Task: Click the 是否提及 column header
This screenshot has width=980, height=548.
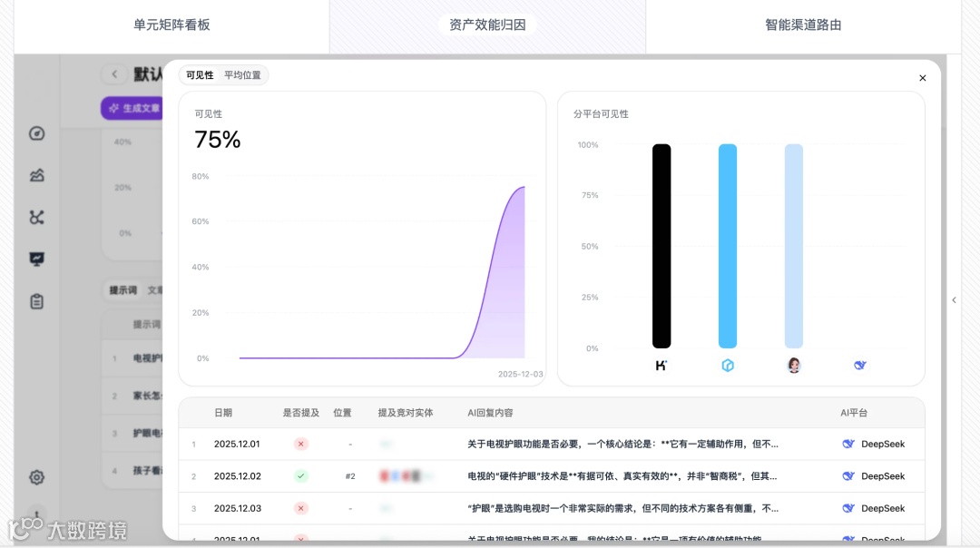Action: click(x=300, y=413)
